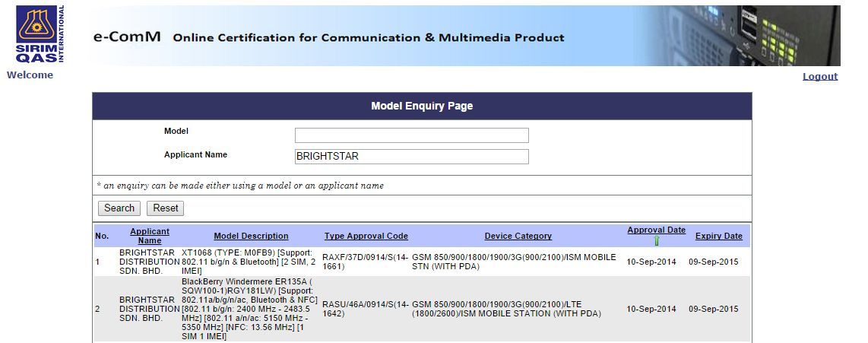Sort by Type Approval Code column header

(366, 236)
